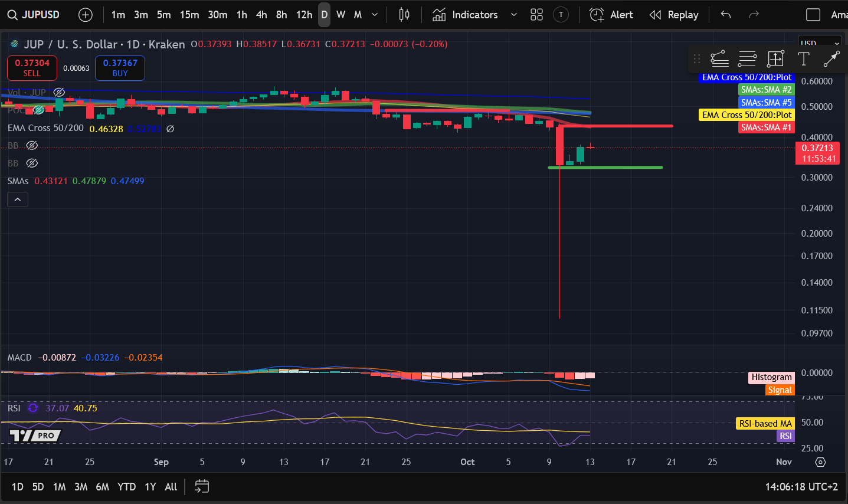
Task: Select the YTD date range
Action: click(126, 486)
